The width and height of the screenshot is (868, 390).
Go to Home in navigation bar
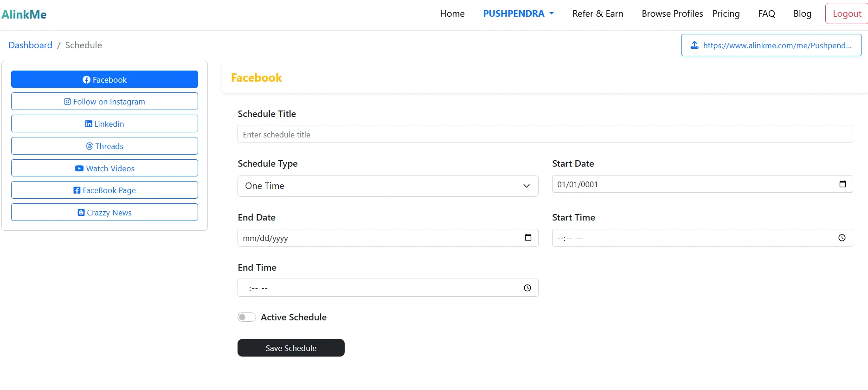[x=452, y=13]
